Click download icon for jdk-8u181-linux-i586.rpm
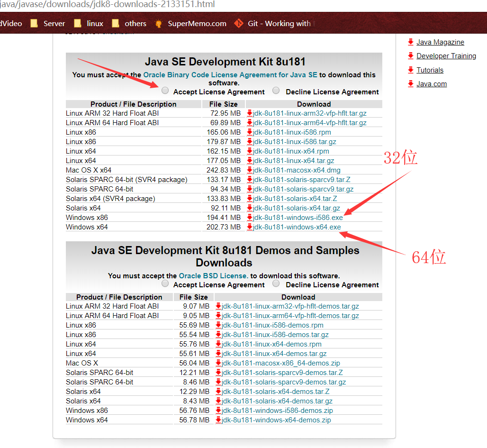The height and width of the screenshot is (448, 487). coord(249,132)
